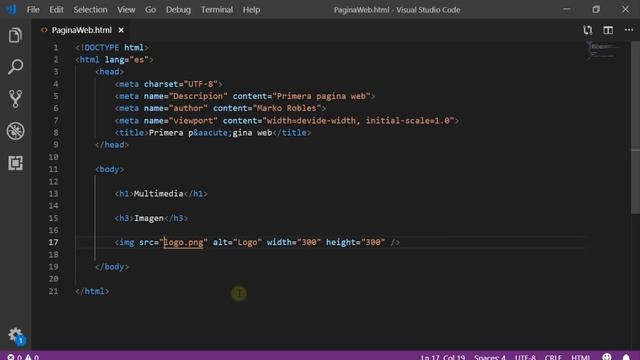This screenshot has width=640, height=360.
Task: Click the minimap code overview
Action: click(x=603, y=51)
